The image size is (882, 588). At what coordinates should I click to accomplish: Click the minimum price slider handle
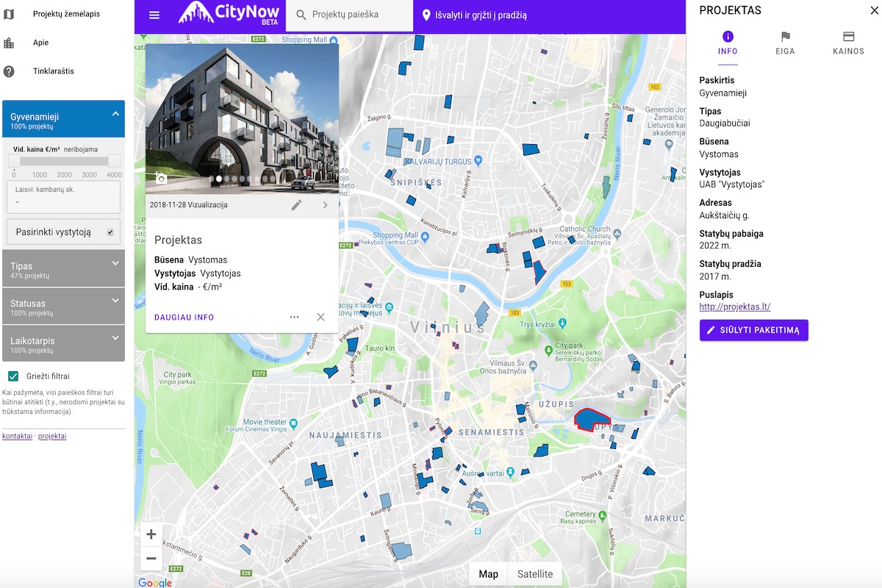tap(14, 161)
